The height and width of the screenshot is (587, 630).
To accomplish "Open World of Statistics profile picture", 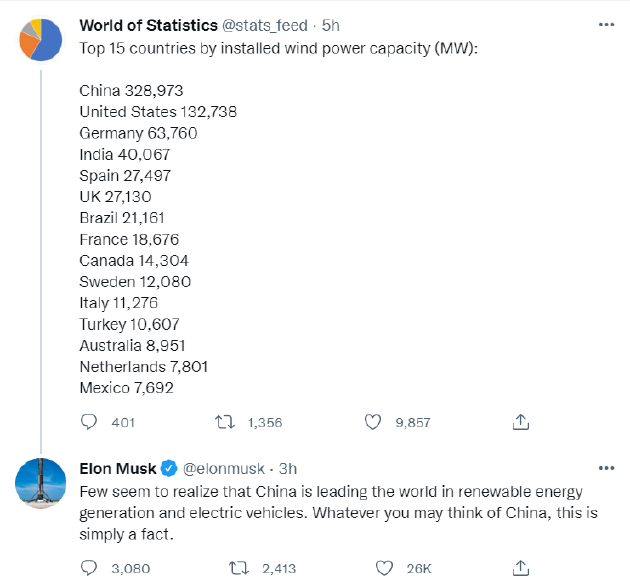I will 41,40.
